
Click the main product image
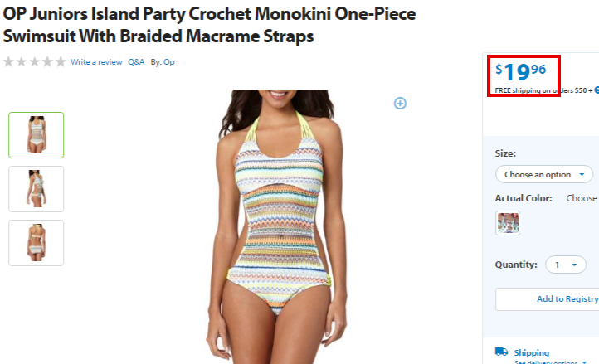pos(278,226)
